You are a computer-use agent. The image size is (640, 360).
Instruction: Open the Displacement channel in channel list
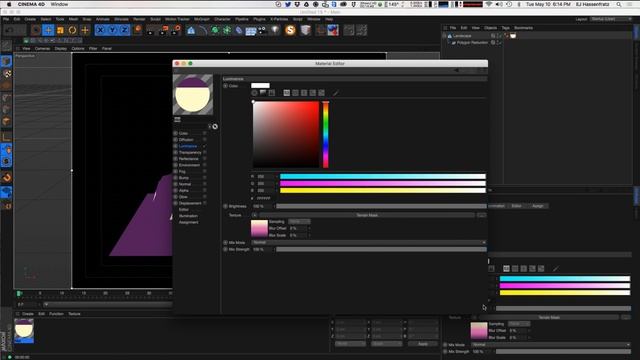190,203
